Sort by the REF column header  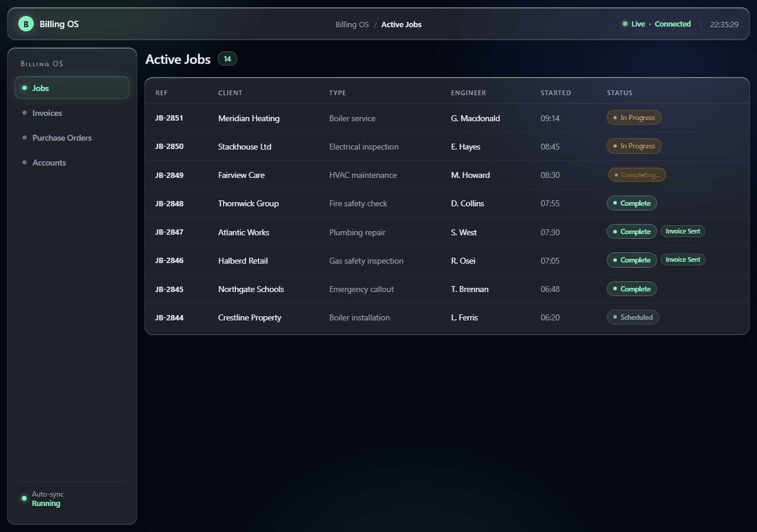(x=161, y=93)
